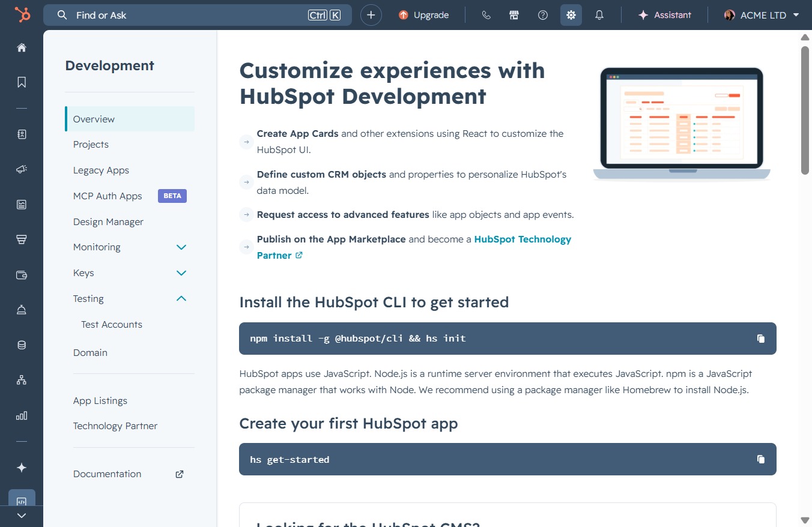Copy the npm install command
This screenshot has height=527, width=812.
click(x=761, y=339)
